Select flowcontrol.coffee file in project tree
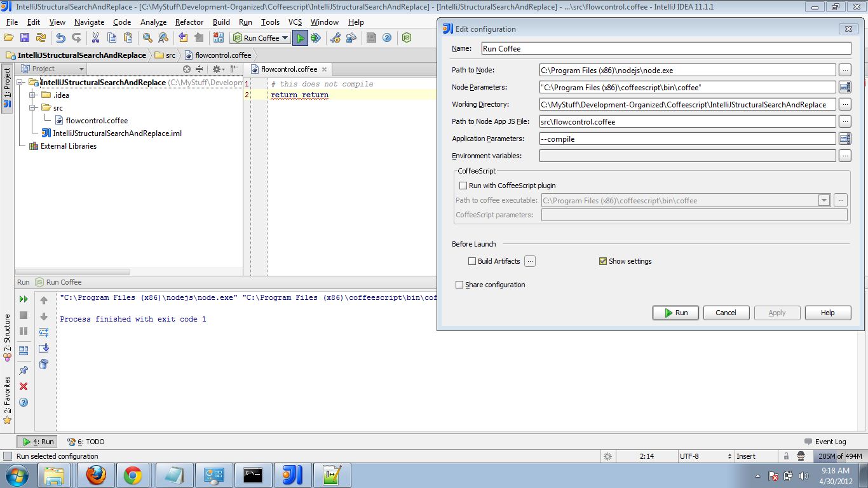Image resolution: width=868 pixels, height=488 pixels. (91, 121)
